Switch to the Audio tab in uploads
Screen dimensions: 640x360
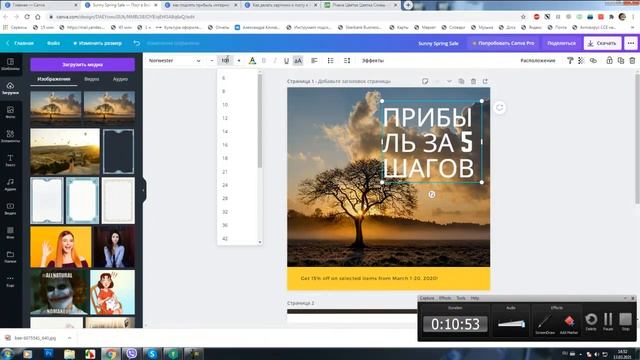pyautogui.click(x=120, y=79)
